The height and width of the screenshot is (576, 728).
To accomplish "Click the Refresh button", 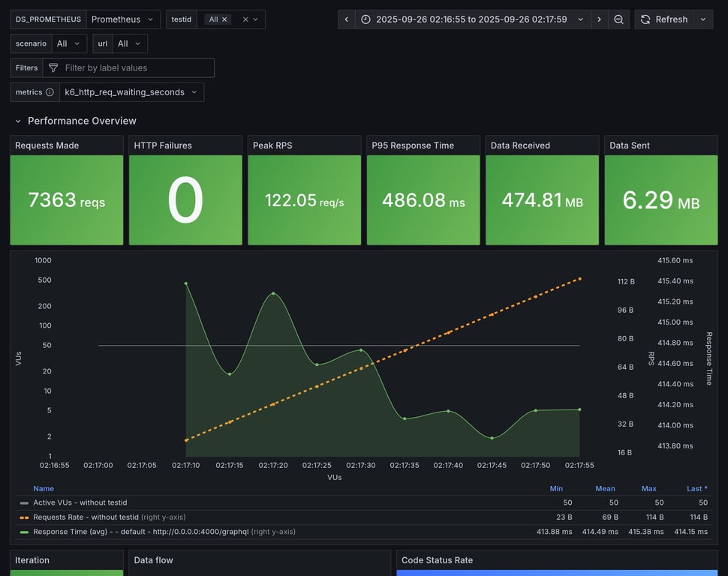I will (x=663, y=19).
